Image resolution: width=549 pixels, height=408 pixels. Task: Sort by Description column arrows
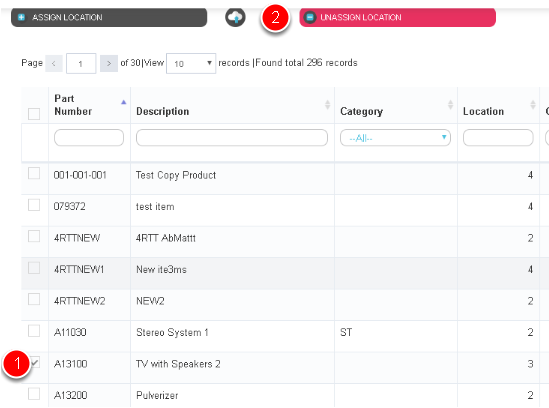[327, 104]
